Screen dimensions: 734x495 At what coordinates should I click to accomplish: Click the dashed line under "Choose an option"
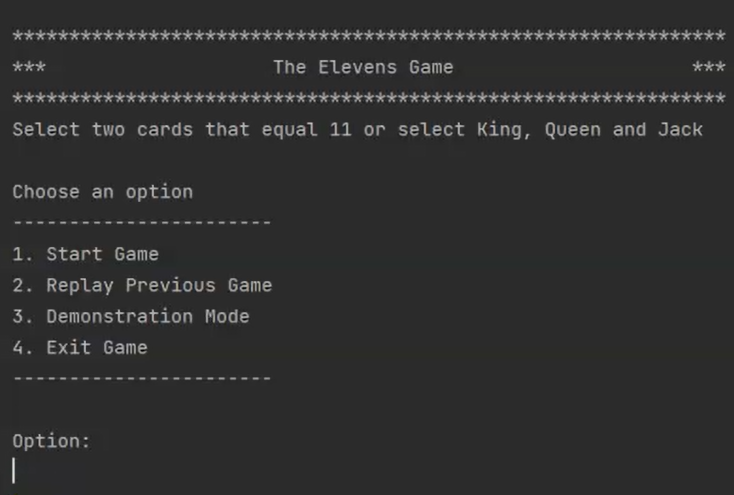coord(141,222)
